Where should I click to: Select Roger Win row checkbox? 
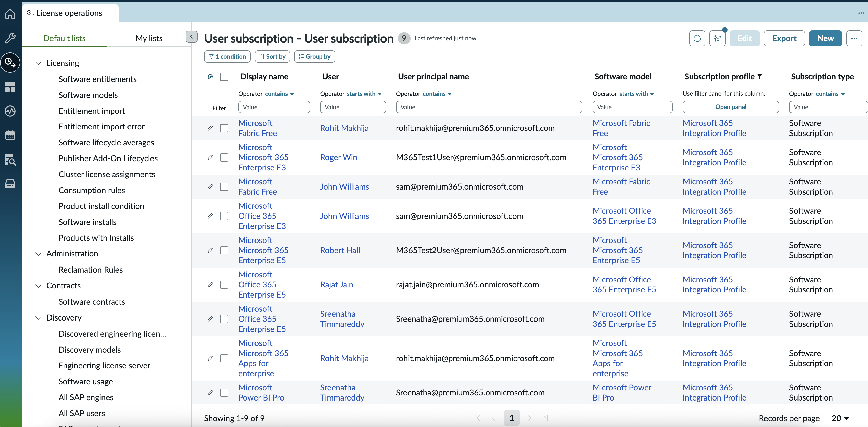(224, 157)
